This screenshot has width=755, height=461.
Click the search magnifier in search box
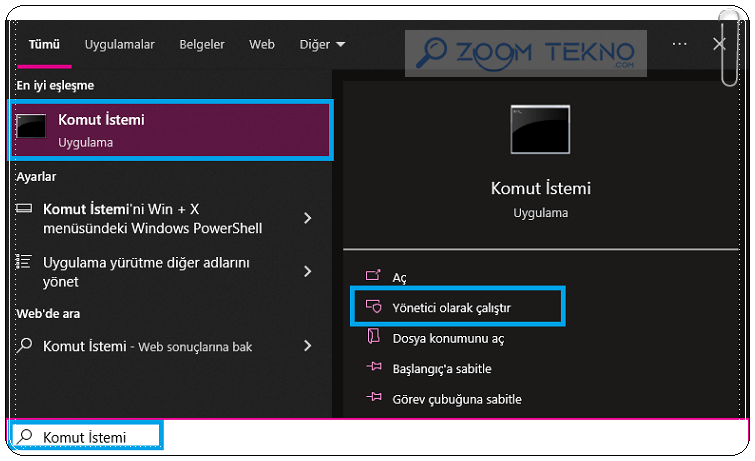25,436
